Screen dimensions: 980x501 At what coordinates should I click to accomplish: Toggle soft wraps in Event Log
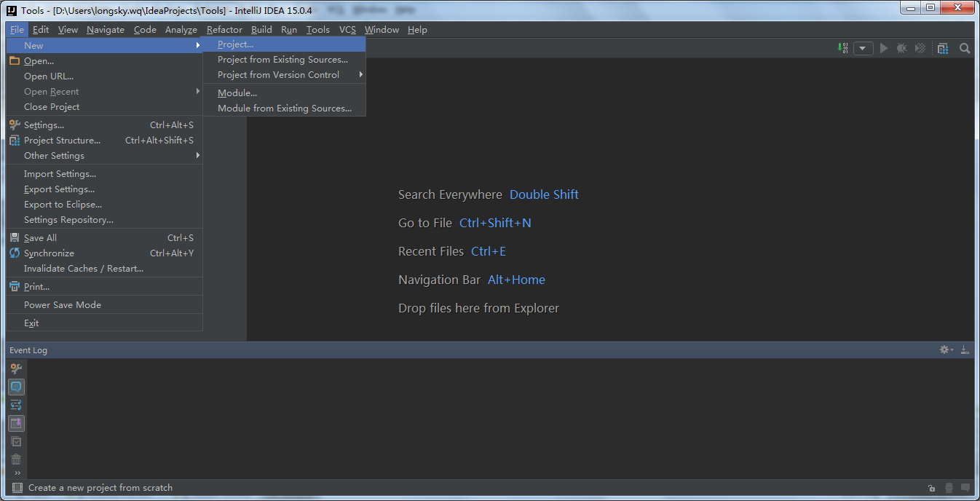[16, 405]
